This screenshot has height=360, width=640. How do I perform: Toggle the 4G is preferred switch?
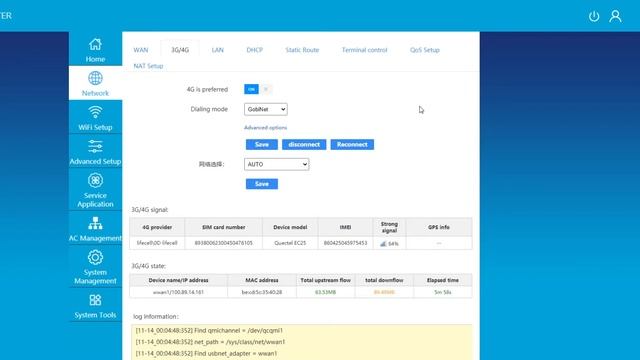click(258, 89)
